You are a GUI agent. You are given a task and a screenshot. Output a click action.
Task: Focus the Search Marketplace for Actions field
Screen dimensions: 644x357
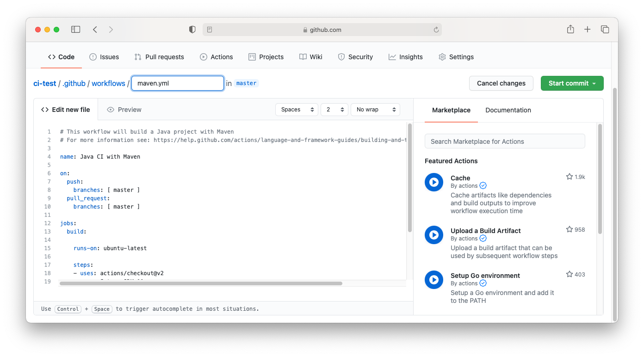[505, 142]
